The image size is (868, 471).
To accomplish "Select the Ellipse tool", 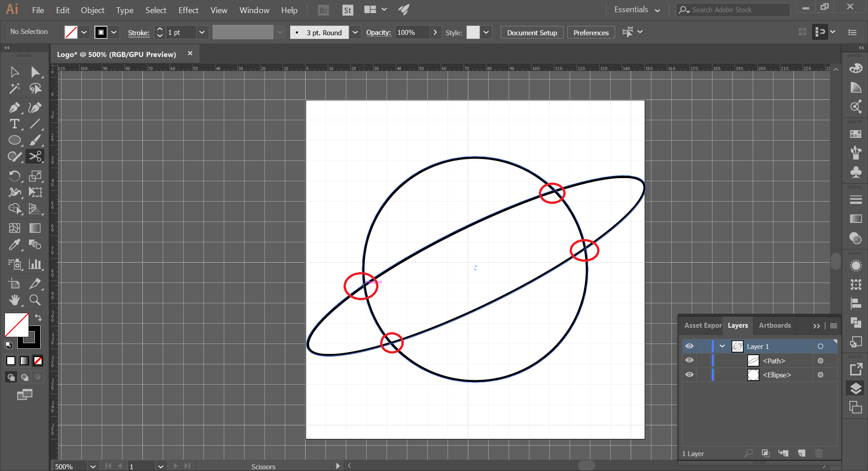I will (14, 140).
